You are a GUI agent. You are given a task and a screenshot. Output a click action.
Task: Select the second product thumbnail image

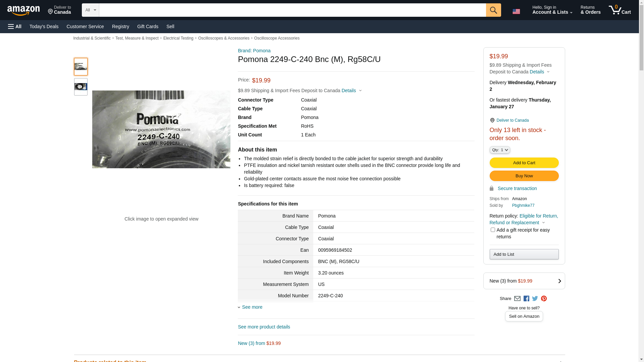coord(80,87)
